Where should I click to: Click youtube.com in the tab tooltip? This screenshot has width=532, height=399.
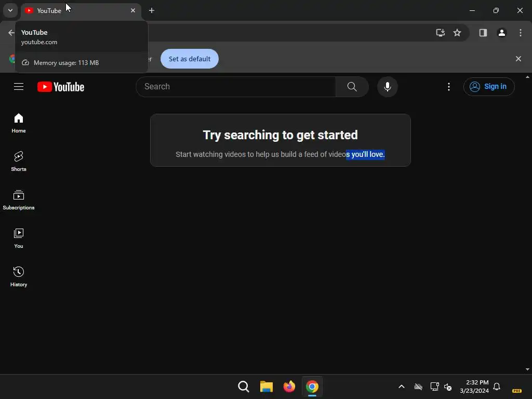click(x=39, y=42)
